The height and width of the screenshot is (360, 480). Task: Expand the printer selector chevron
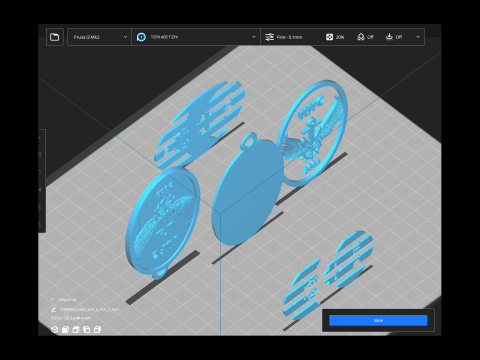pos(125,37)
